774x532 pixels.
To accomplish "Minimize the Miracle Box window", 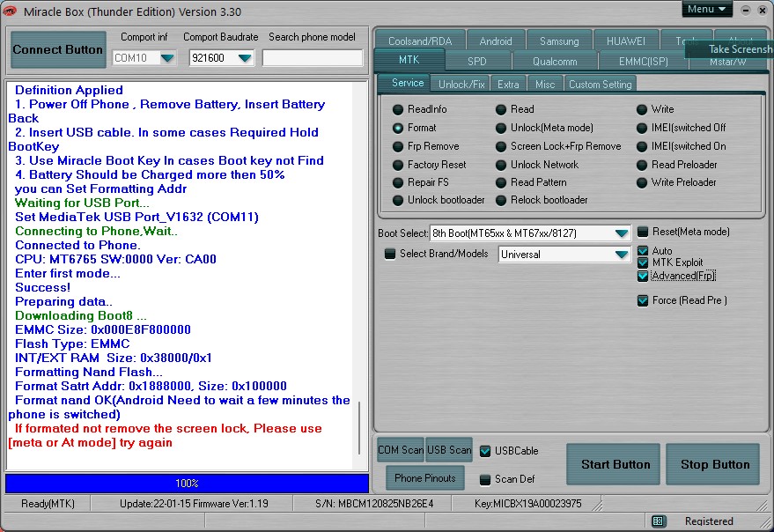I will click(746, 10).
